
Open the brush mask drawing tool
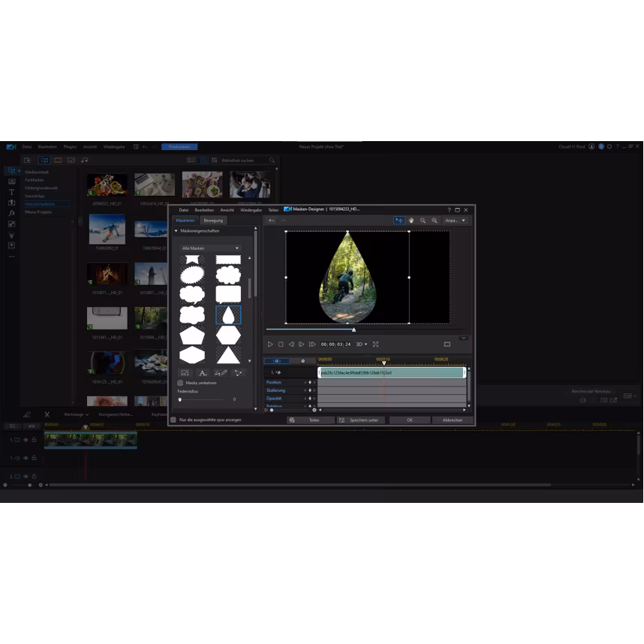pyautogui.click(x=221, y=373)
